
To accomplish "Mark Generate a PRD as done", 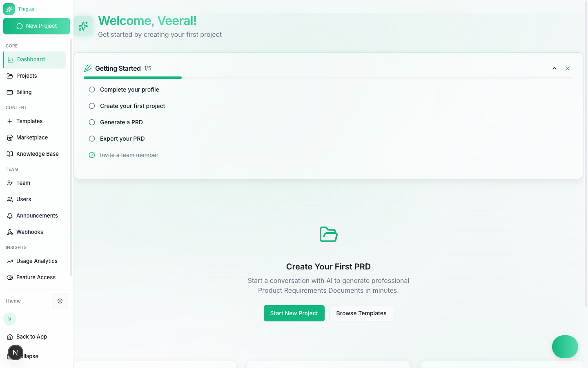I will 91,122.
